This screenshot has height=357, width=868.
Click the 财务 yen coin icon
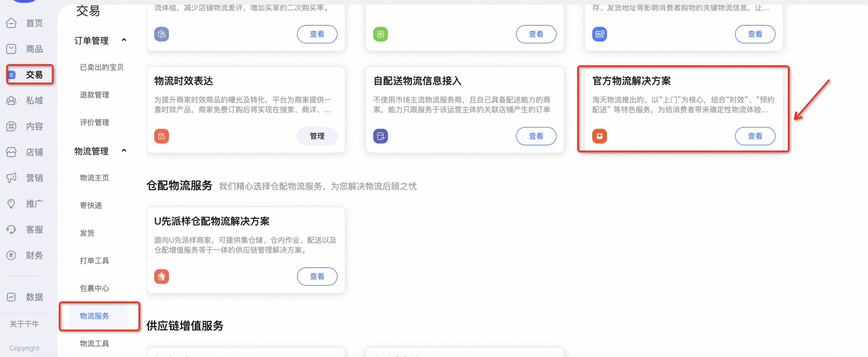(x=11, y=255)
